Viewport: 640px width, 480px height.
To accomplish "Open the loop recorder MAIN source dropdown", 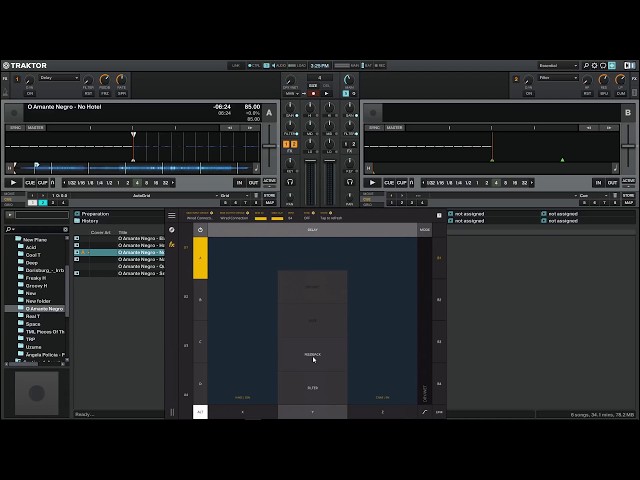I will click(293, 93).
